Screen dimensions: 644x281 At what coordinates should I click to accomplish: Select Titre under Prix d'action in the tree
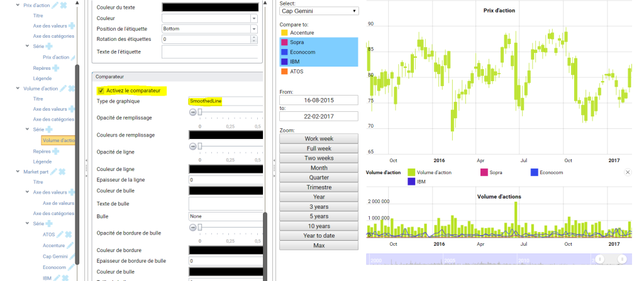pyautogui.click(x=38, y=16)
